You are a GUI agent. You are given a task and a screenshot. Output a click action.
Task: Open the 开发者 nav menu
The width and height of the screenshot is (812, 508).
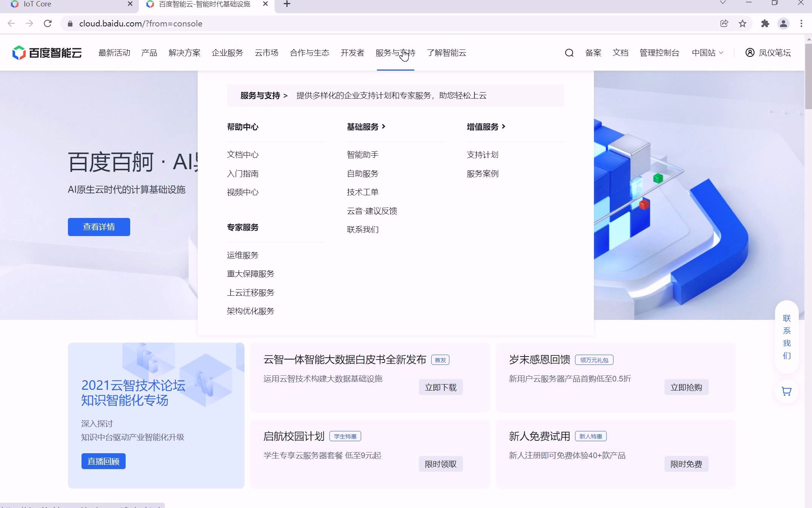click(352, 53)
